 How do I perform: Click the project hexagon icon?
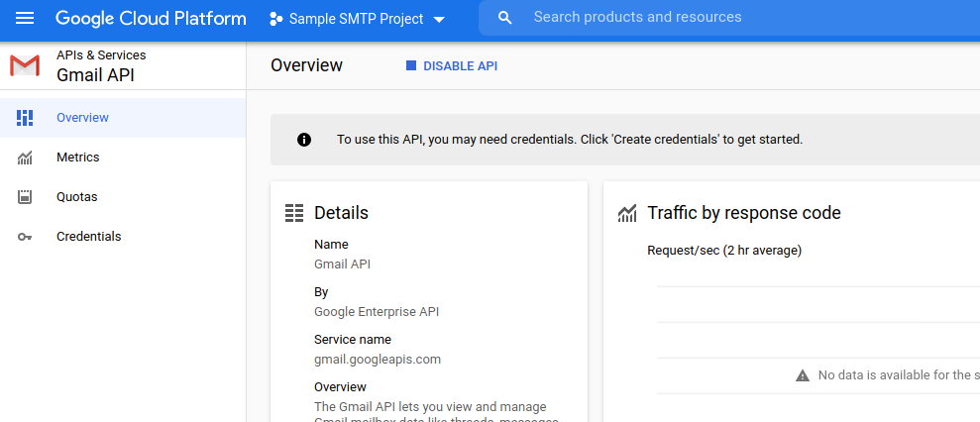(x=275, y=20)
